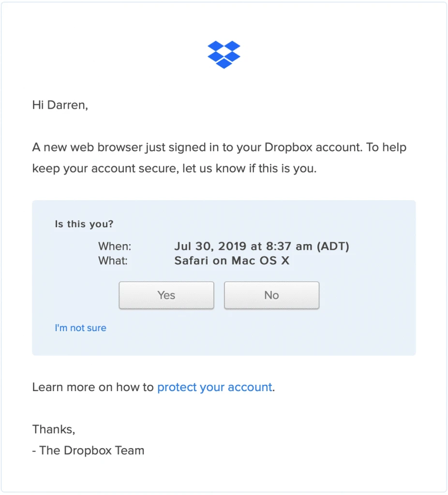Click the "Thanks," closing line
The width and height of the screenshot is (448, 495).
tap(54, 429)
